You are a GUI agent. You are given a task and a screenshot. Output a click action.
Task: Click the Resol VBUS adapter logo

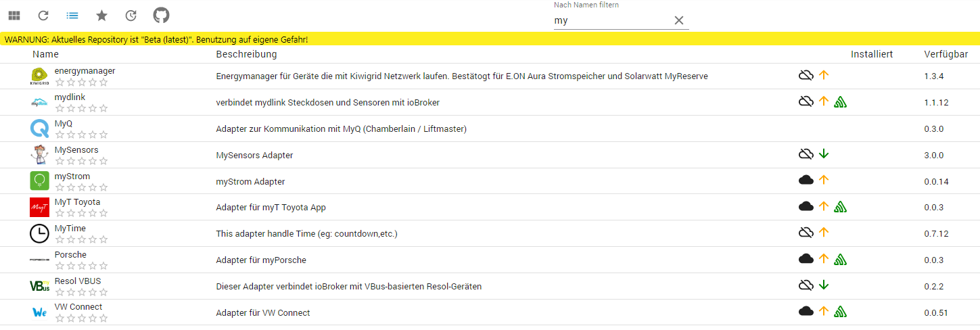tap(40, 286)
